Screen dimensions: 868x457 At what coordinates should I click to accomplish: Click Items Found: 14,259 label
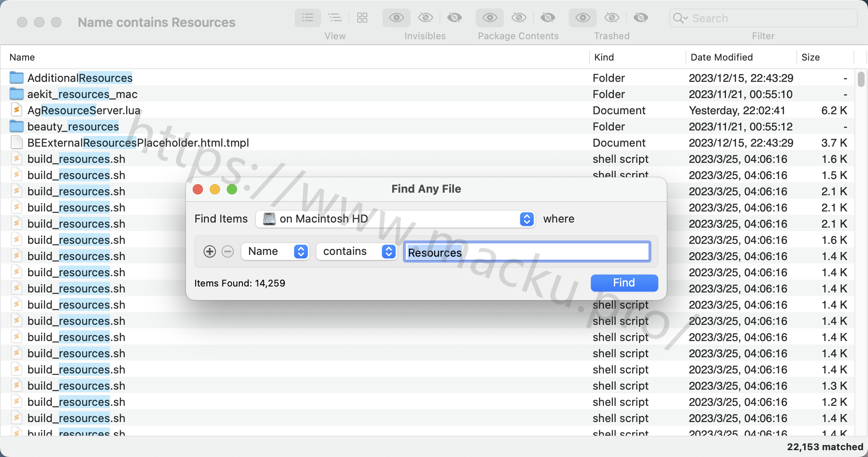point(240,283)
